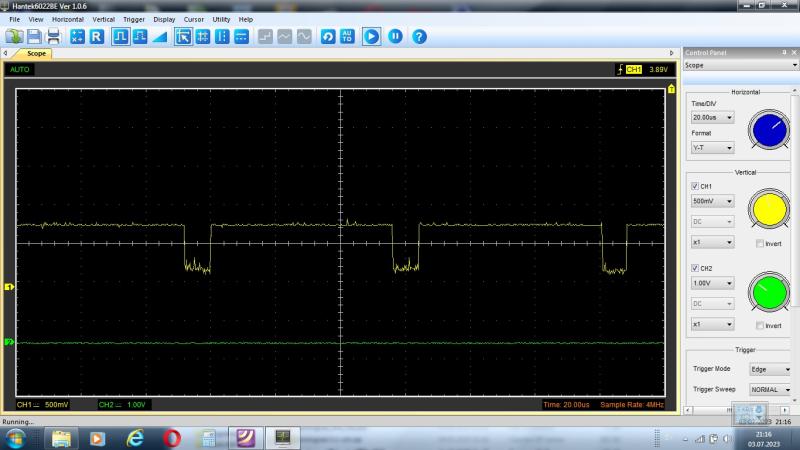Enable Invert for CH1
The height and width of the screenshot is (450, 800).
point(760,243)
